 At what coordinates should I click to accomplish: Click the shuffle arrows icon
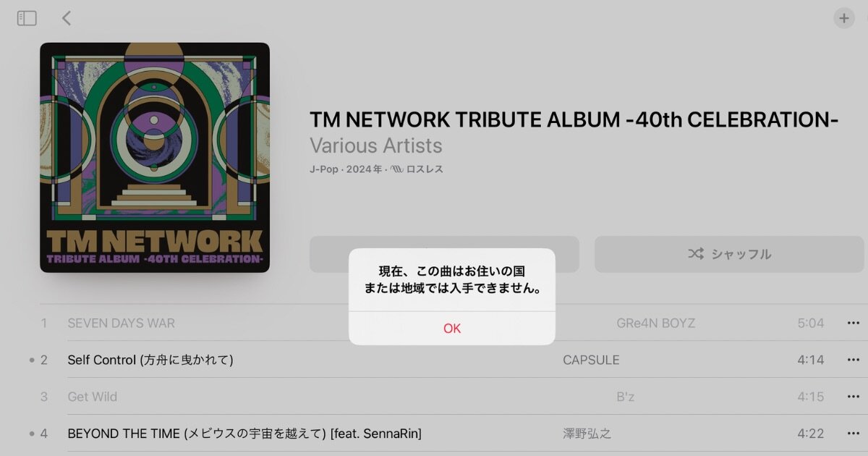pyautogui.click(x=696, y=254)
